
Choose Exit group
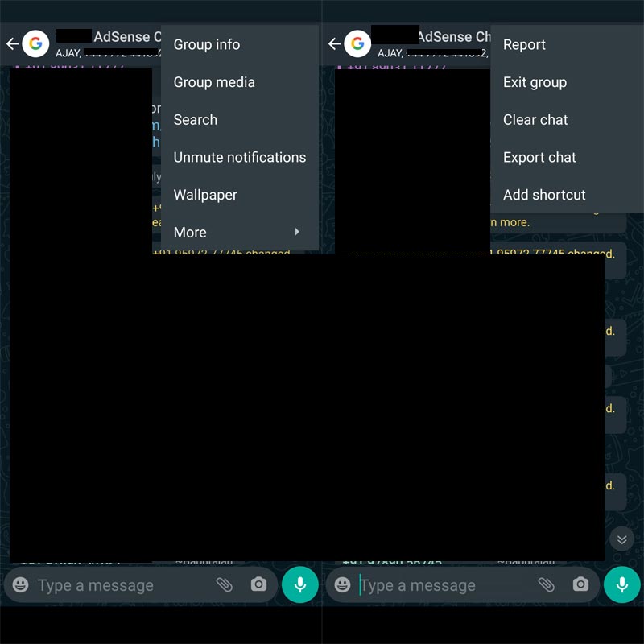click(568, 82)
